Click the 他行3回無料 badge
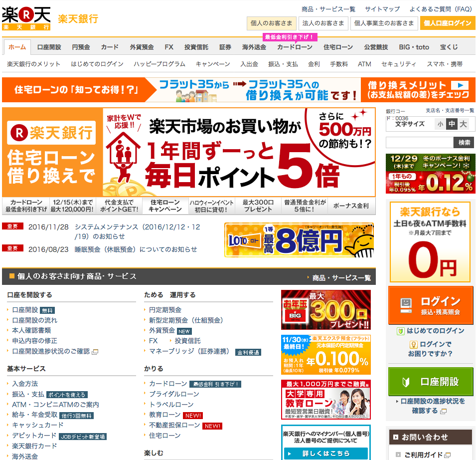 point(76,416)
